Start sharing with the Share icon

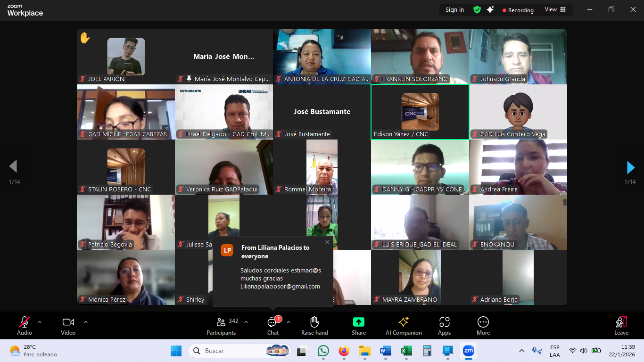[358, 326]
